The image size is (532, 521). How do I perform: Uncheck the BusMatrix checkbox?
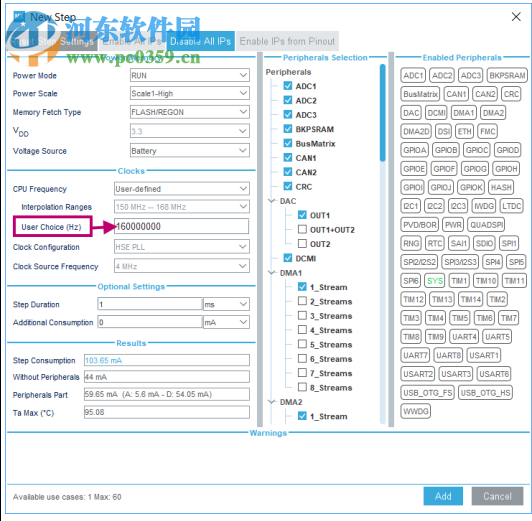288,143
